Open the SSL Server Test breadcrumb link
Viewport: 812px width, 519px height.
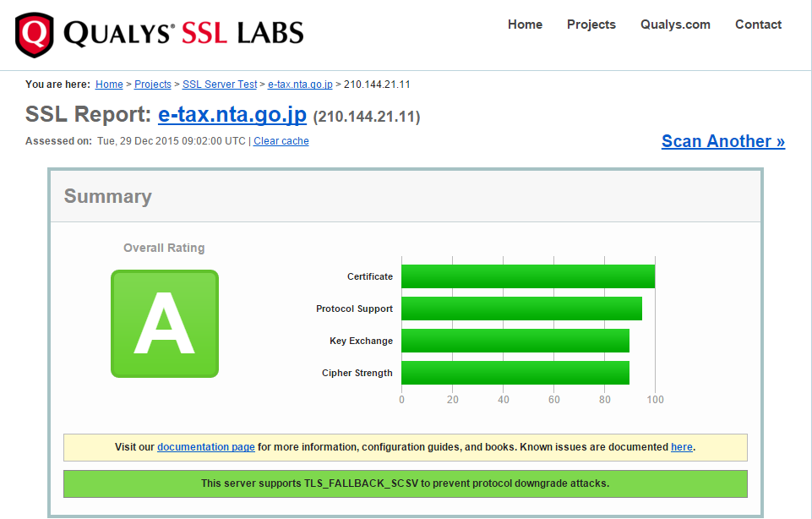click(220, 84)
